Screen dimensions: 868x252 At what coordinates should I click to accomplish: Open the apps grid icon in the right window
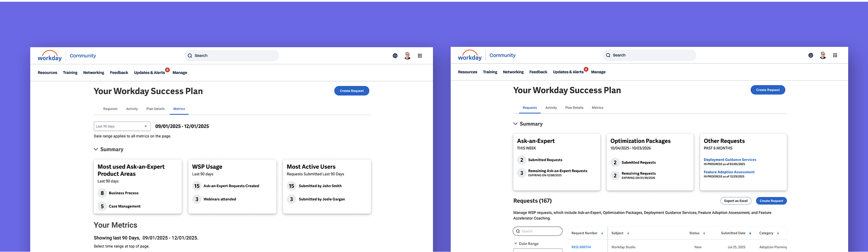point(835,55)
